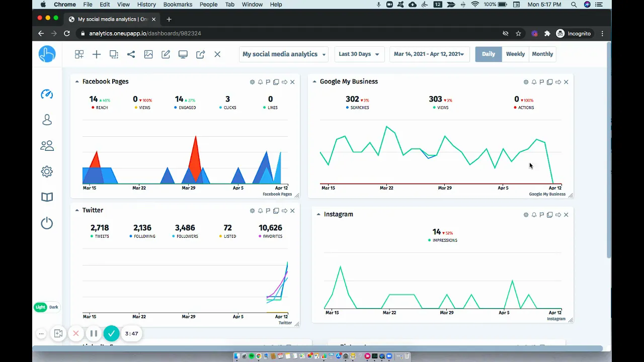Click the share dashboard icon
Image resolution: width=644 pixels, height=362 pixels.
(131, 54)
